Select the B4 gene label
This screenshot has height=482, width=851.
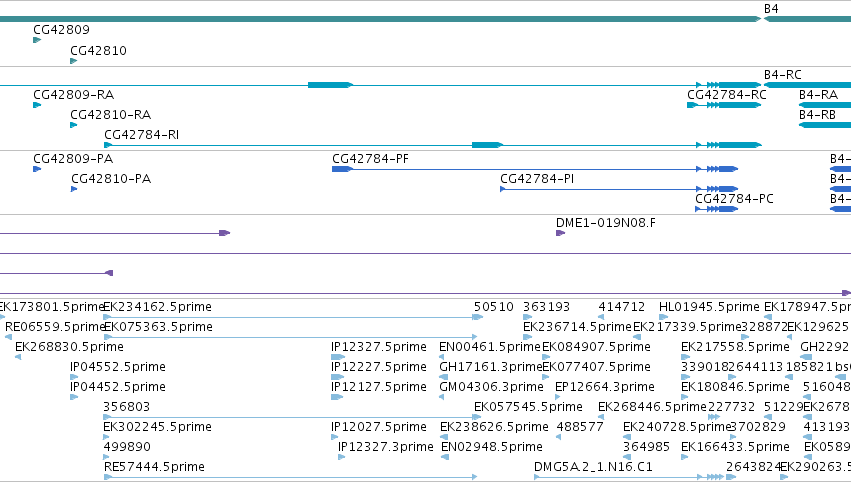pos(771,9)
